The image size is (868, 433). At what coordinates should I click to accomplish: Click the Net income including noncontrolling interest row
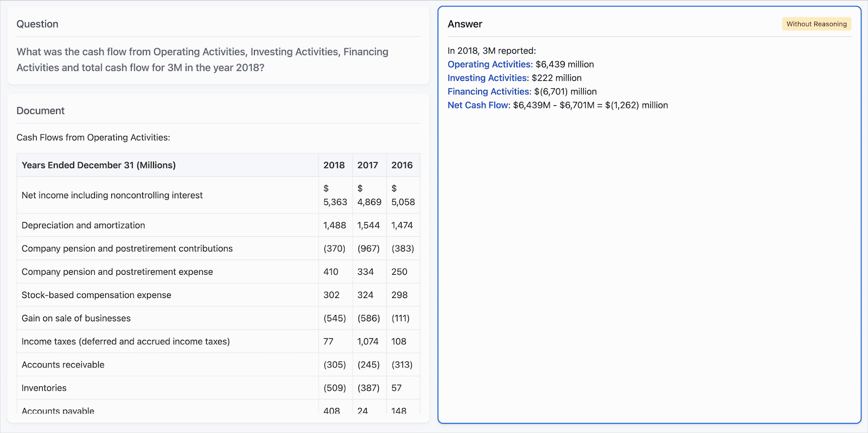pos(112,195)
